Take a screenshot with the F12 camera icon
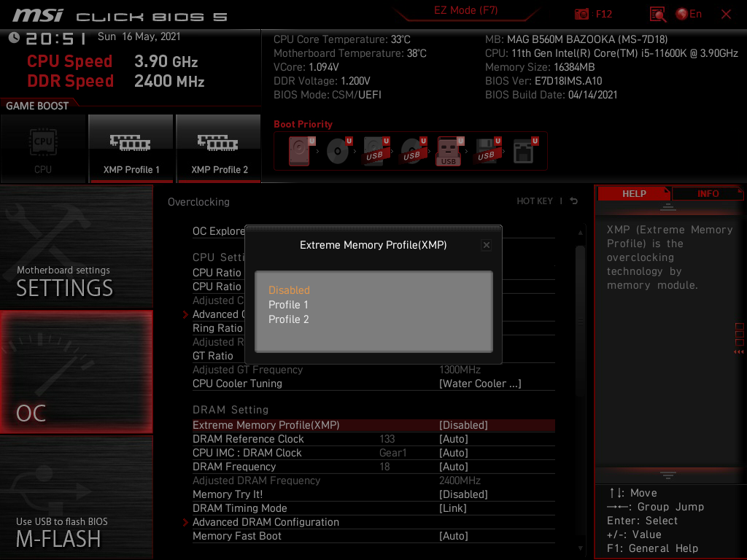The width and height of the screenshot is (747, 560). [581, 14]
